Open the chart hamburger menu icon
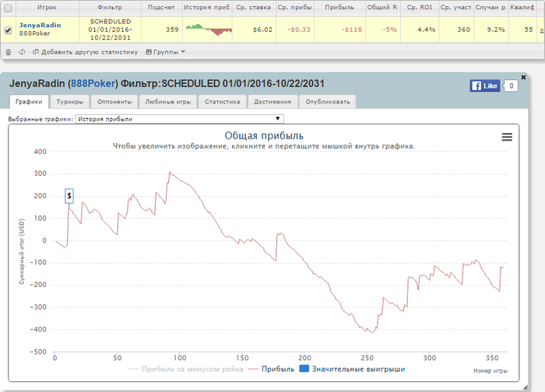Screen dimensions: 545x392 click(x=507, y=137)
